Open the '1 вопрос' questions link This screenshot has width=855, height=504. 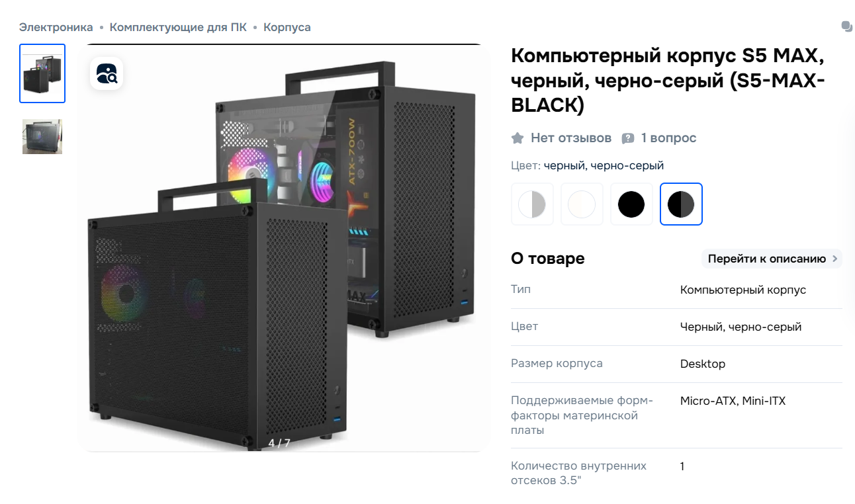coord(668,138)
